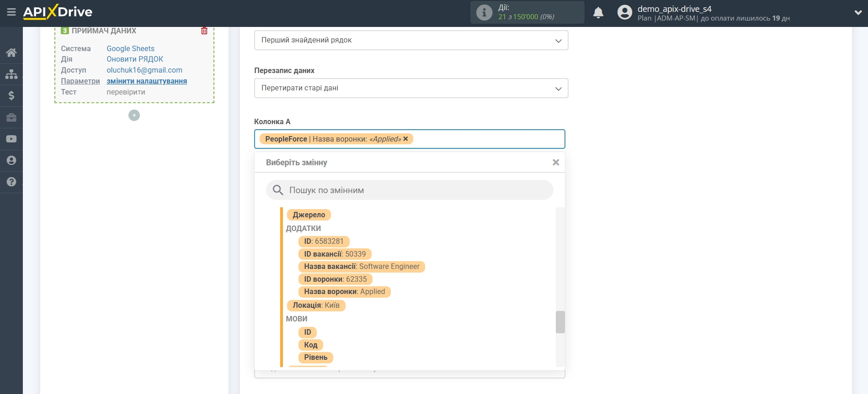The image size is (868, 394).
Task: Focus the 'Пошук по змінним' search field
Action: pyautogui.click(x=410, y=190)
